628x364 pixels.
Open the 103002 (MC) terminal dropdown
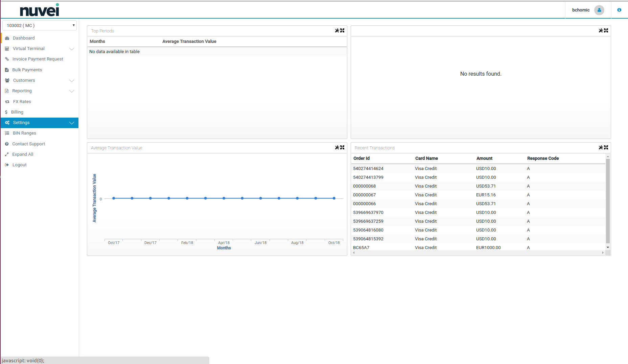click(x=40, y=25)
